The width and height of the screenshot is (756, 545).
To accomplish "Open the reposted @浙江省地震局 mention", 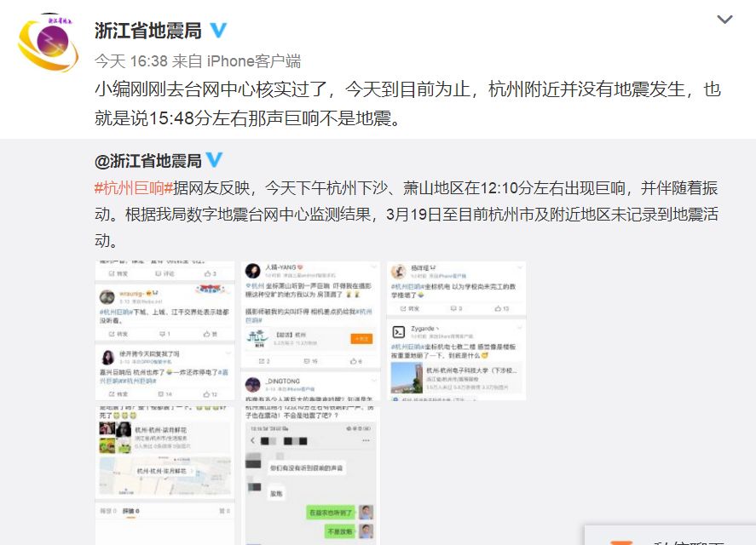I will coord(148,161).
